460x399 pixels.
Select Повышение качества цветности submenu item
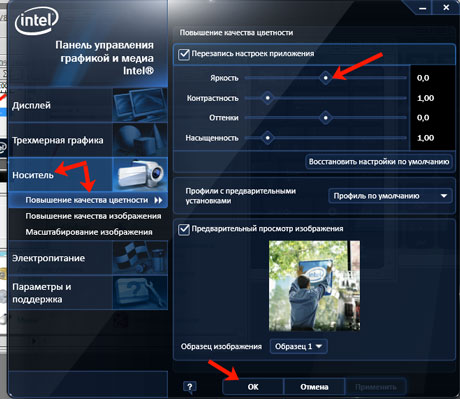(x=87, y=200)
